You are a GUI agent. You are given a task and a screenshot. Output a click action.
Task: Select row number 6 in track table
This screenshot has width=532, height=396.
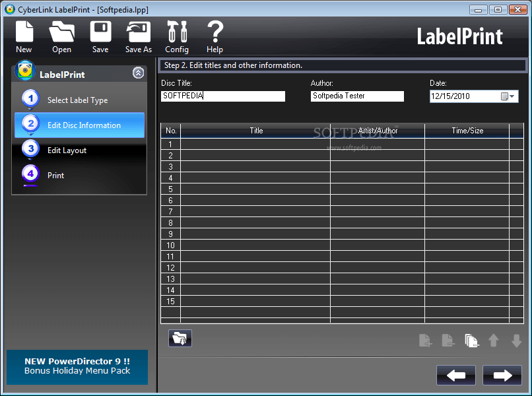pyautogui.click(x=342, y=200)
